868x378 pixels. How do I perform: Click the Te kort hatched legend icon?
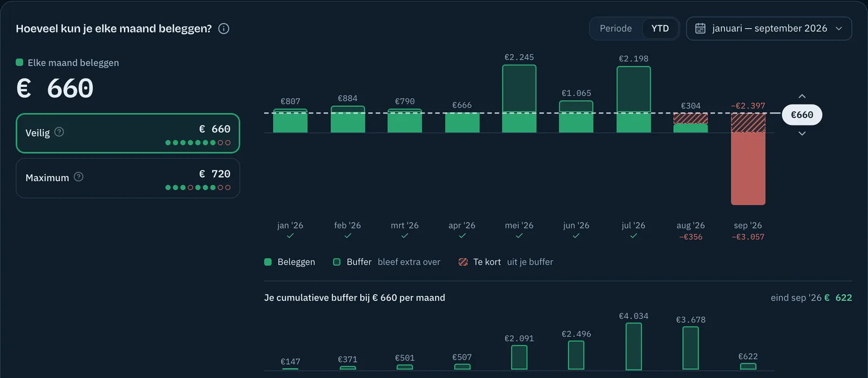point(463,262)
